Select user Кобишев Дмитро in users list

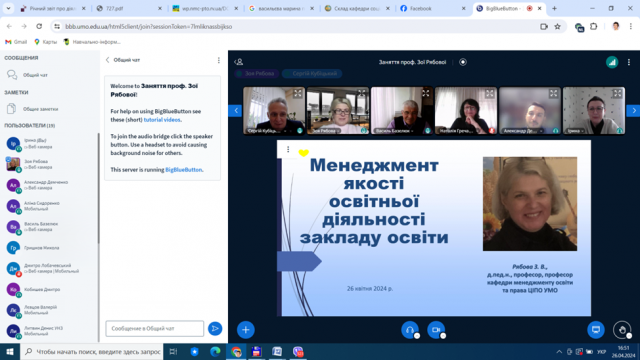tap(49, 289)
